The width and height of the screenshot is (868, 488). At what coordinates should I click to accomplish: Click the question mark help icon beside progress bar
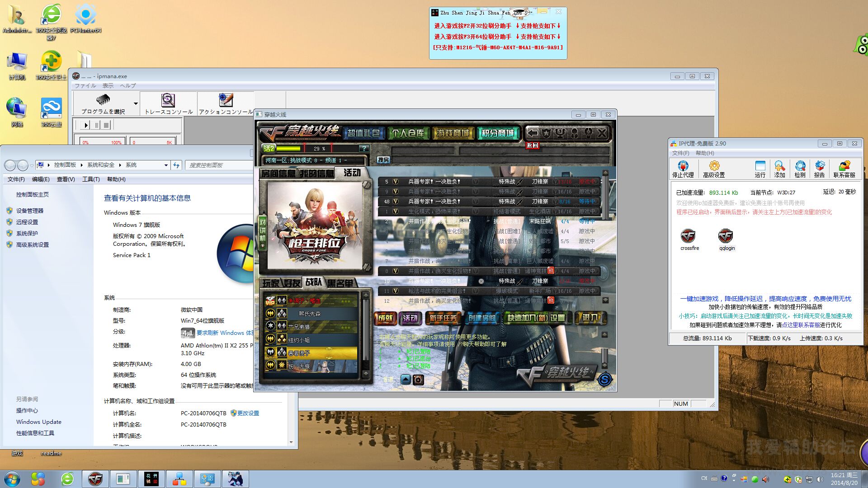(363, 148)
